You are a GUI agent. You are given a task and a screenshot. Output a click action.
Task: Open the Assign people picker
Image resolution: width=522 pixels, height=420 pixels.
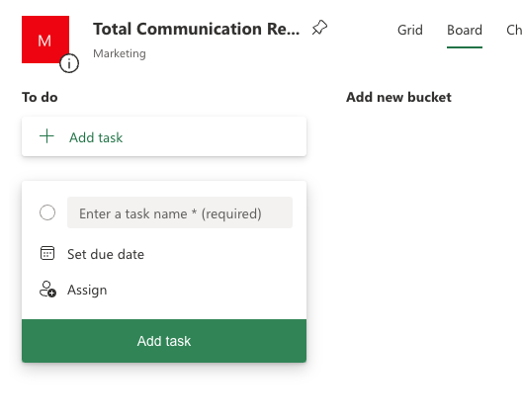coord(87,290)
